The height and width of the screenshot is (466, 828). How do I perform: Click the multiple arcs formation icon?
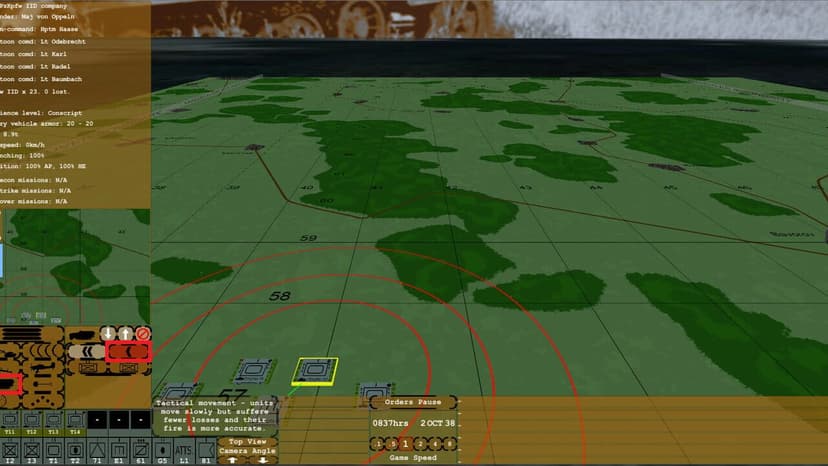(x=43, y=351)
